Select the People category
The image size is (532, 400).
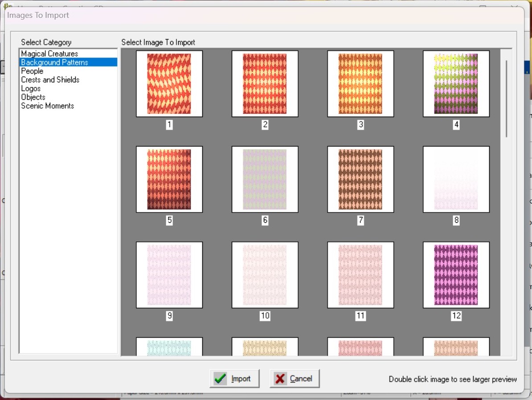pos(32,71)
